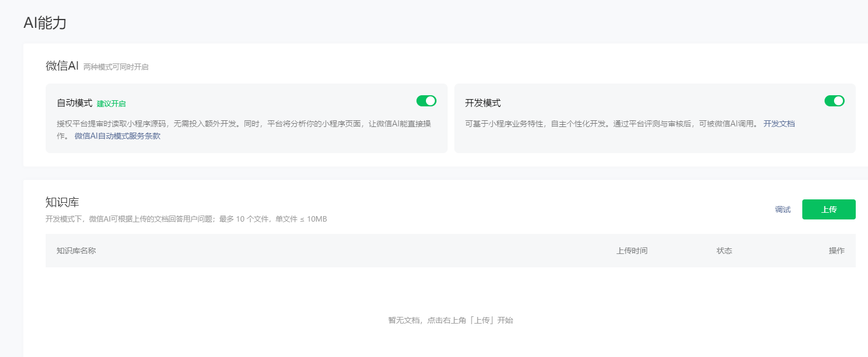The width and height of the screenshot is (868, 357).
Task: Open the 微信AI自动模式服务条款 link
Action: (x=117, y=136)
